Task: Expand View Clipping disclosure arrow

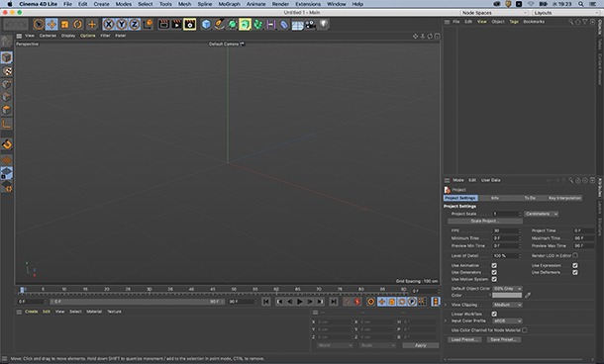Action: 446,305
